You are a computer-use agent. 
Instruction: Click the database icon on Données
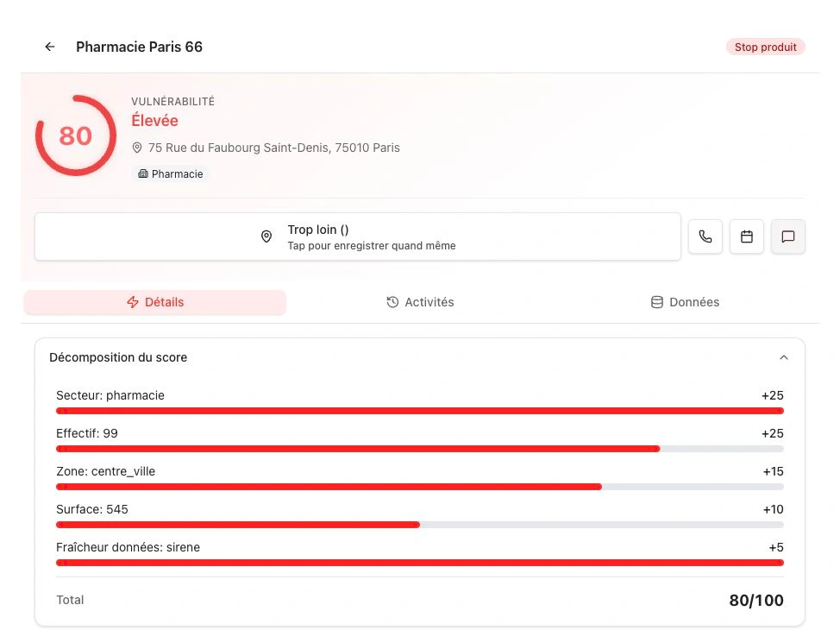[657, 302]
